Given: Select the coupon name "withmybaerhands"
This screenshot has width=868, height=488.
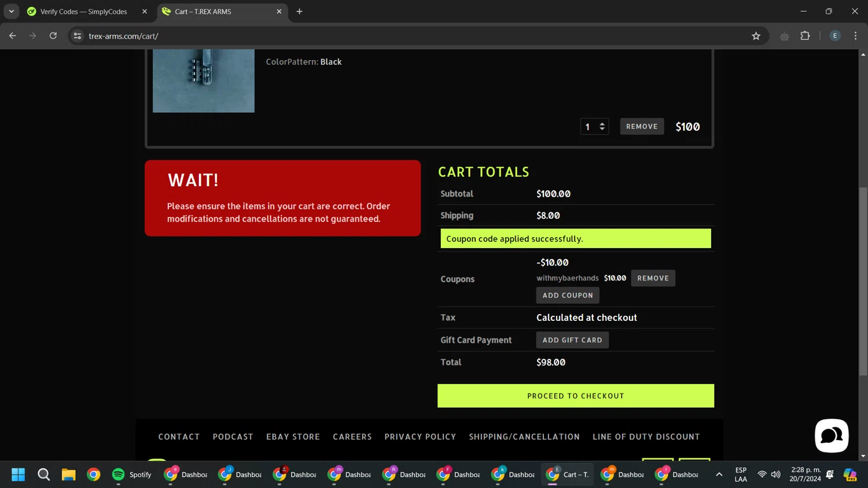Looking at the screenshot, I should (567, 278).
